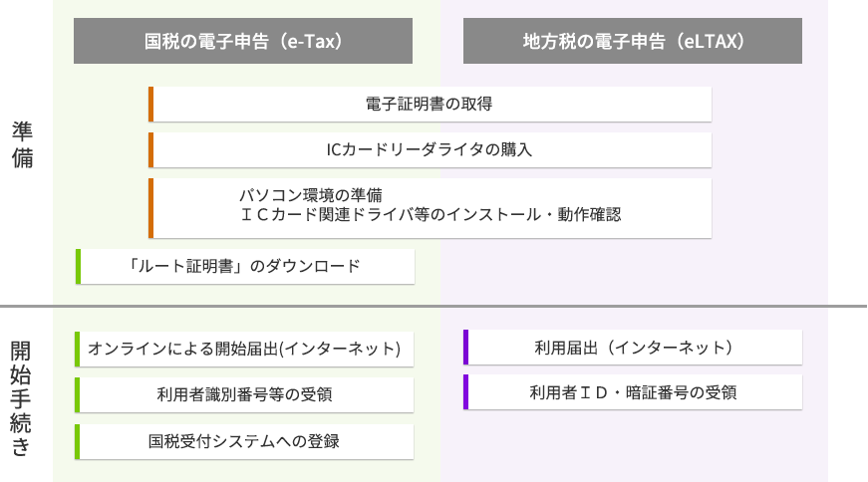868x482 pixels.
Task: Click orange bar beside 電子証明書の取得
Action: click(x=150, y=104)
